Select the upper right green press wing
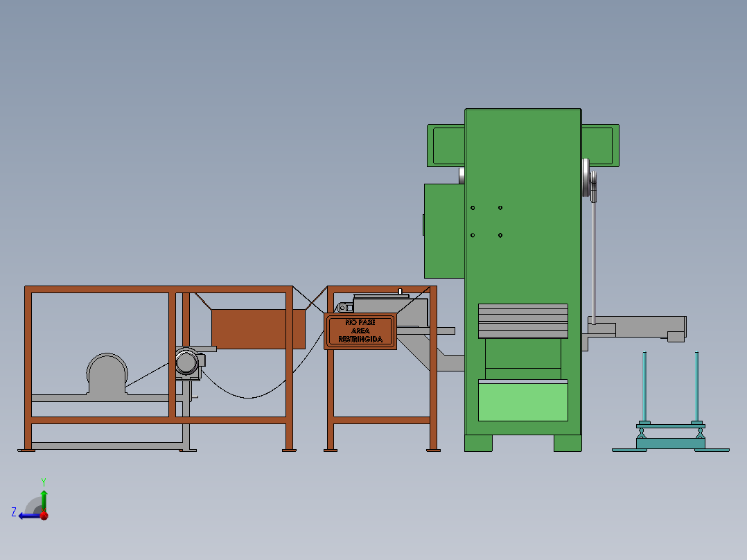 click(x=600, y=146)
